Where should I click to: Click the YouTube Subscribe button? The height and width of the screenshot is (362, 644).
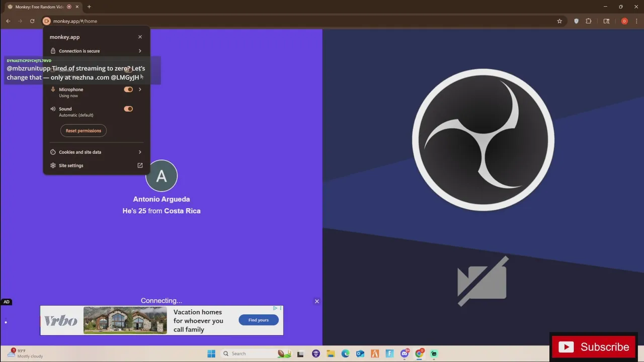pyautogui.click(x=594, y=347)
